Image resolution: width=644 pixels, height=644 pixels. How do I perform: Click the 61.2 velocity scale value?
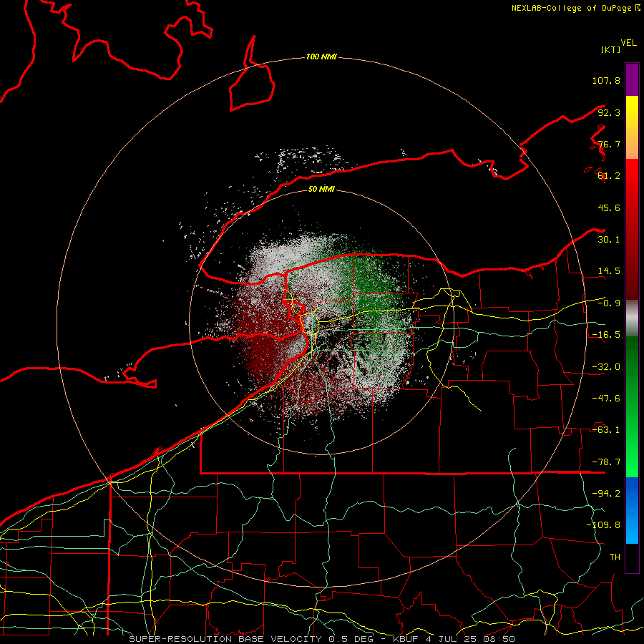pos(609,176)
